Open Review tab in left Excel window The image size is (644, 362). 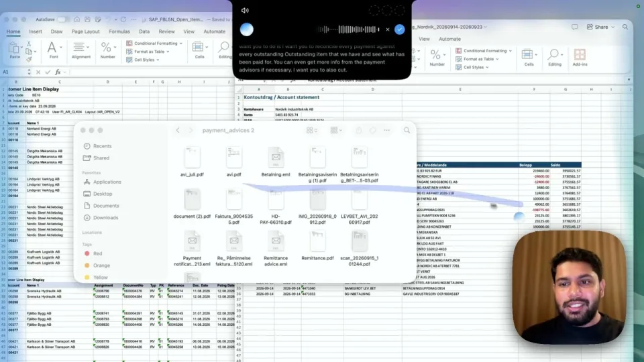pos(166,32)
